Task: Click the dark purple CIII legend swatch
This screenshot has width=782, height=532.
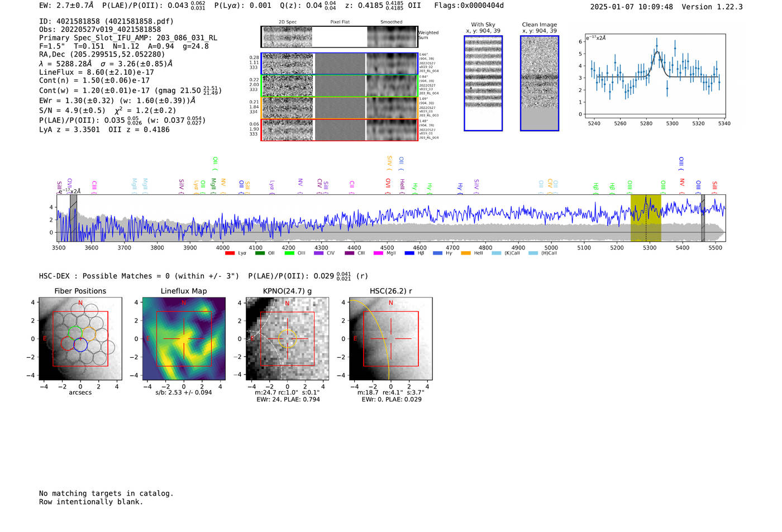Action: (x=350, y=253)
